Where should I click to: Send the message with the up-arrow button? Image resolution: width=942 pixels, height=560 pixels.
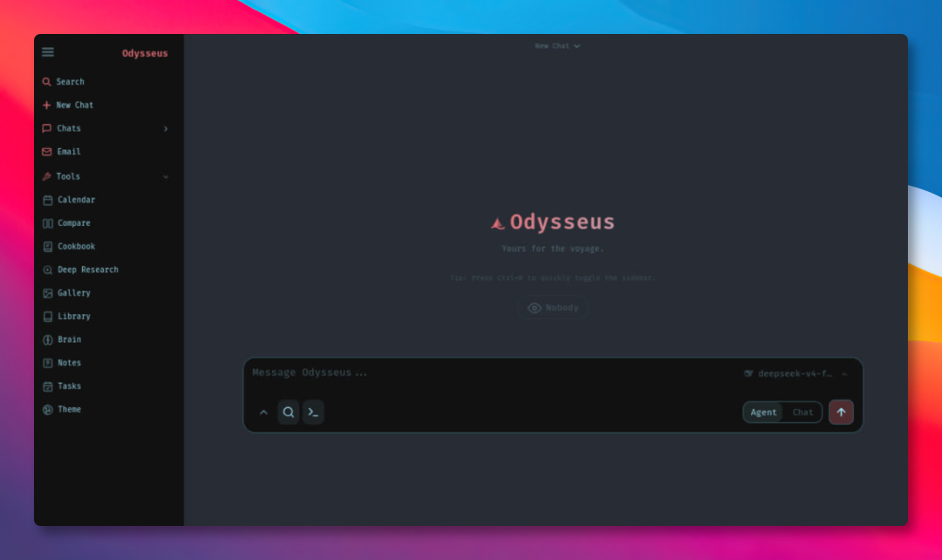841,413
